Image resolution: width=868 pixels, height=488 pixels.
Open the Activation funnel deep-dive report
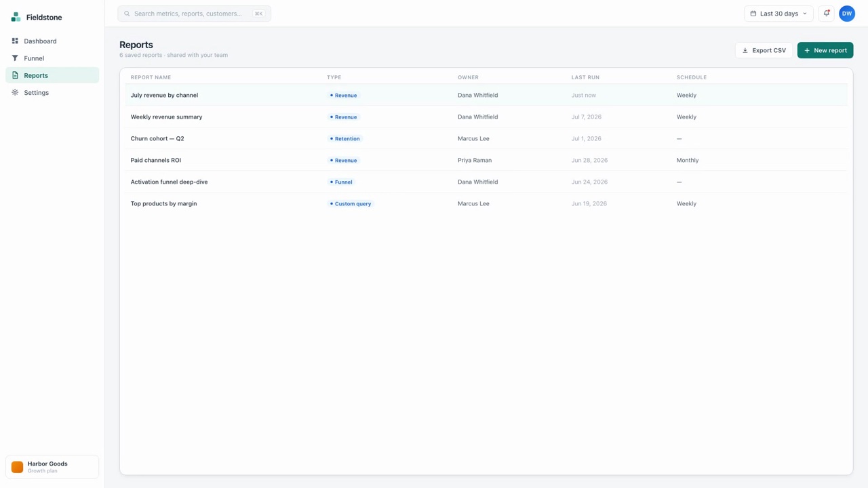[170, 182]
